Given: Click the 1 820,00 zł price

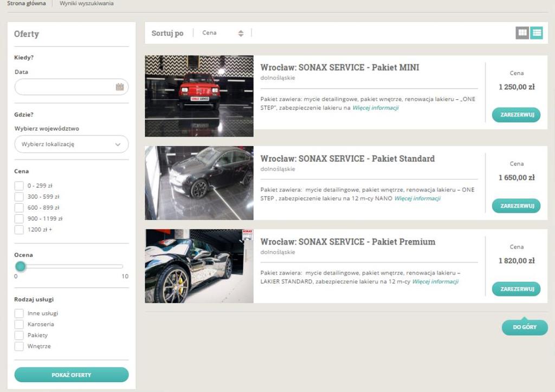Looking at the screenshot, I should [517, 261].
